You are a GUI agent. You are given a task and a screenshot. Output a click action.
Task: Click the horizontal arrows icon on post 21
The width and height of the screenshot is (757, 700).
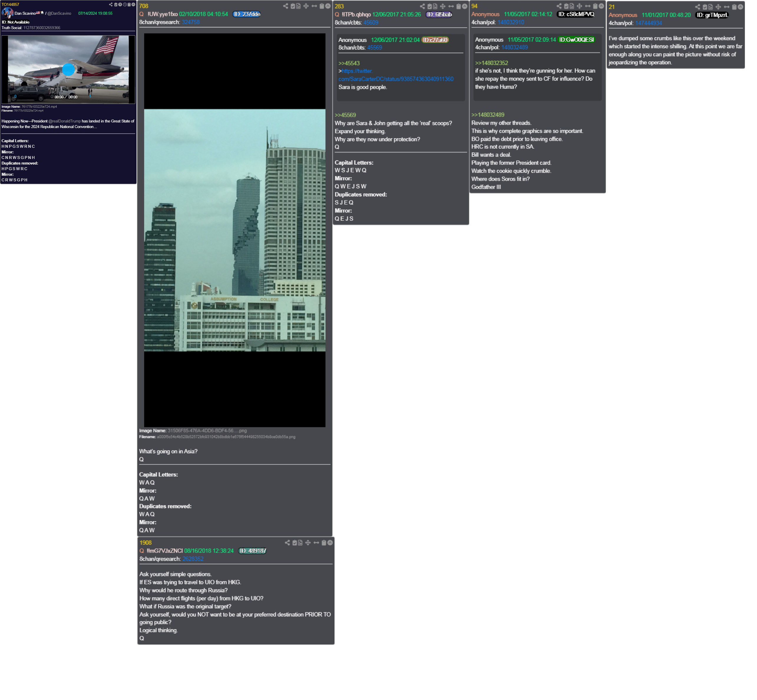(727, 7)
